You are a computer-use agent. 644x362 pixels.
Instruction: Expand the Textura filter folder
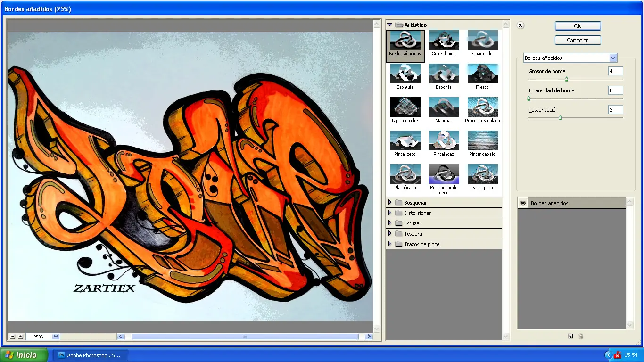(390, 234)
